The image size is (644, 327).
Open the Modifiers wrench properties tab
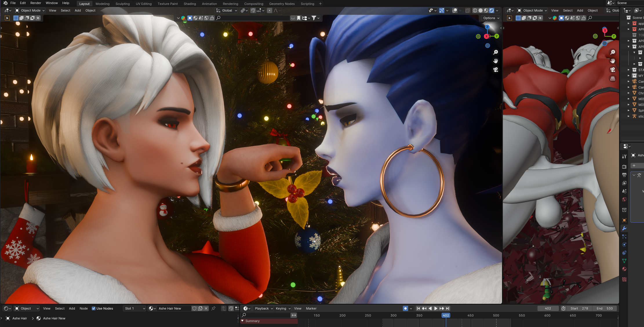click(624, 228)
